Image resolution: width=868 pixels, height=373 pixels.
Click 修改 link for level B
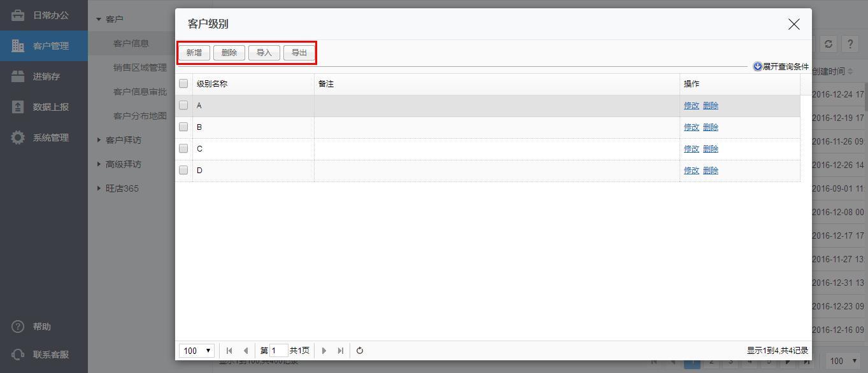click(691, 127)
